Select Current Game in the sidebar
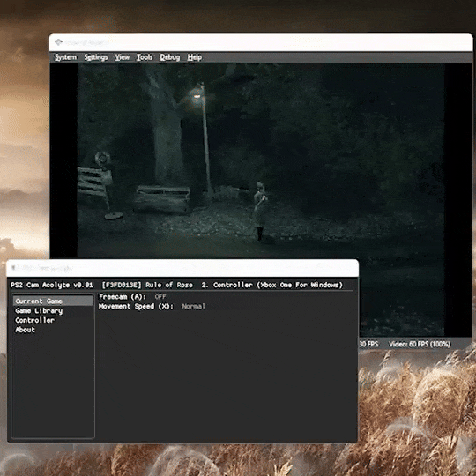 [x=53, y=301]
